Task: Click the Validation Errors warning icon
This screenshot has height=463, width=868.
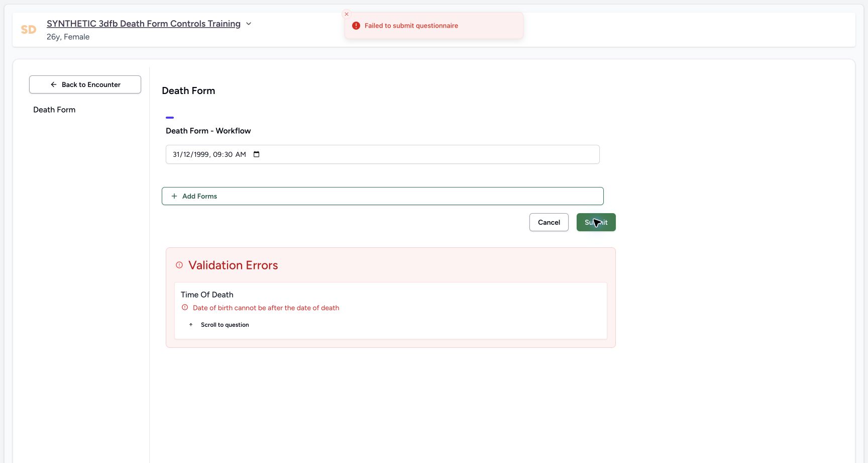Action: pos(179,265)
